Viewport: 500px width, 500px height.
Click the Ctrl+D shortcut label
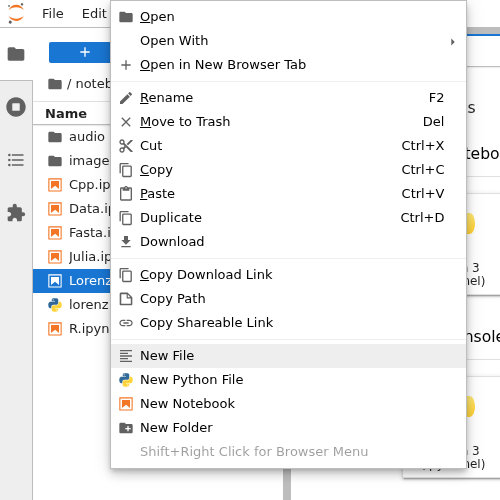pyautogui.click(x=422, y=218)
